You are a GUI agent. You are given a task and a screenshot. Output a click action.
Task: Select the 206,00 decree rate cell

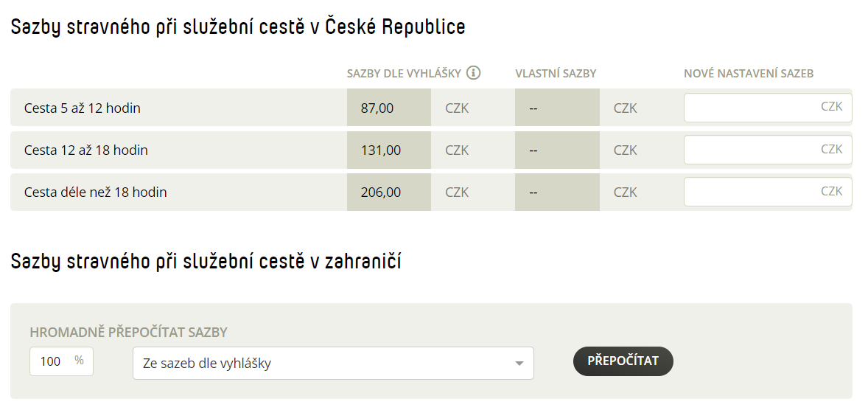389,192
